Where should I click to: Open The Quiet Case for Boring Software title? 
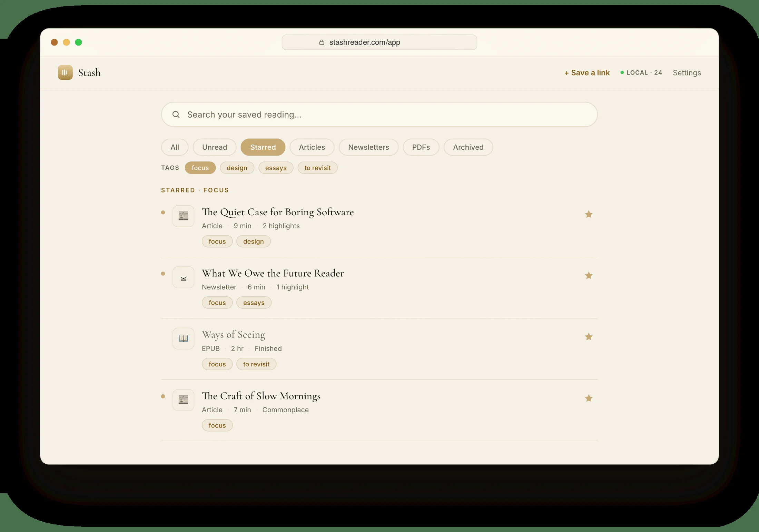point(278,212)
